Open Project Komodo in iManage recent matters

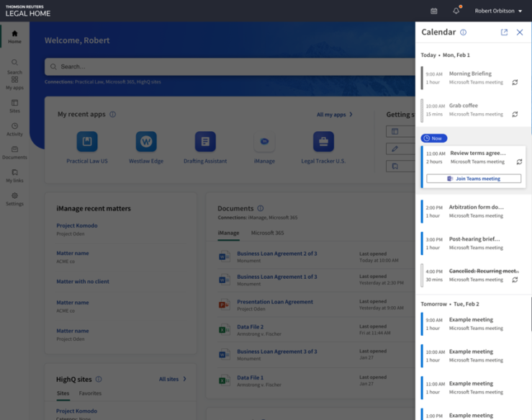[x=77, y=225]
